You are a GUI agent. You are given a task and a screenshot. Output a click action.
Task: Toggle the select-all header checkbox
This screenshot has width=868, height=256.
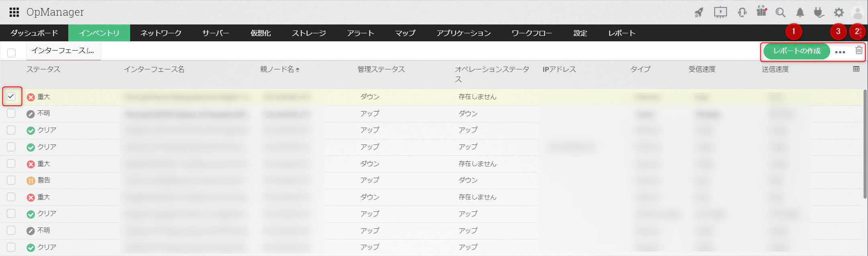[x=11, y=53]
